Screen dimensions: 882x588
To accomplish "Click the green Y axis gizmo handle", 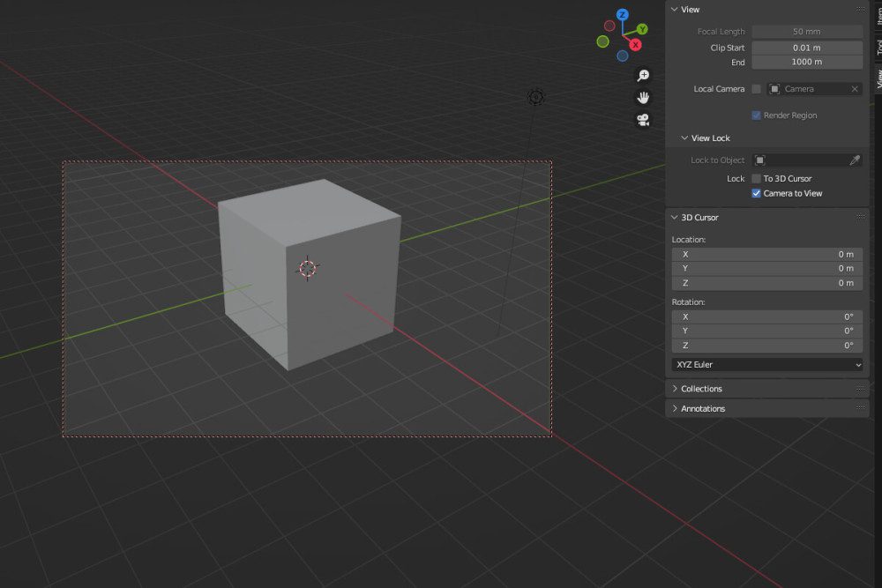I will coord(642,29).
